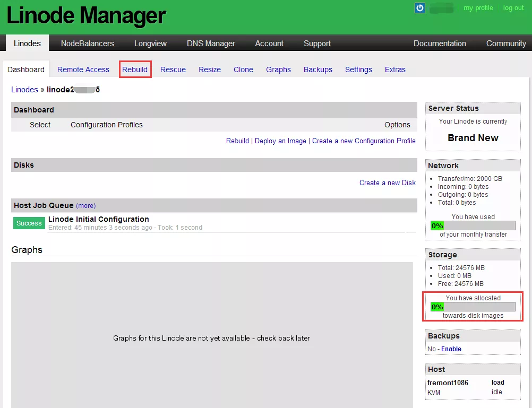Click the idle load value
The width and height of the screenshot is (532, 408).
(x=497, y=392)
